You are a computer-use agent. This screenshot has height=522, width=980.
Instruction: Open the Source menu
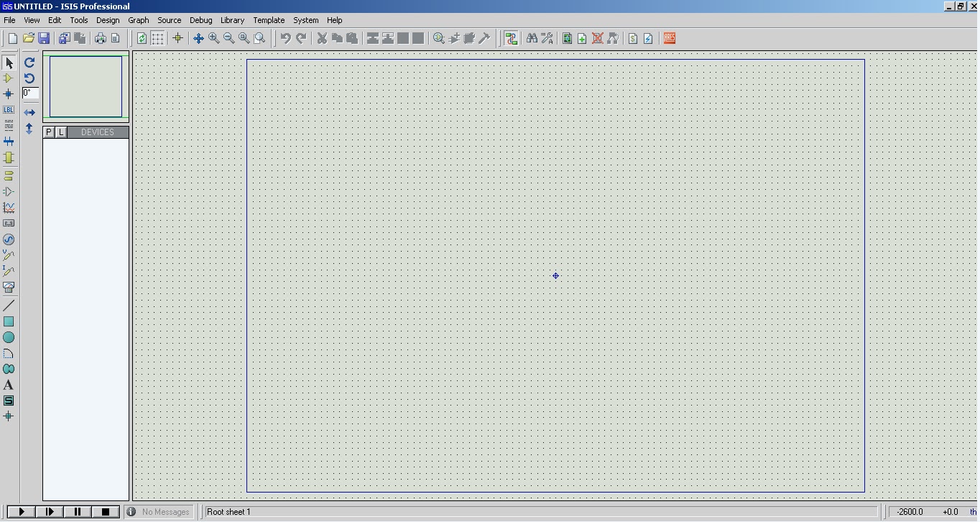pos(170,20)
